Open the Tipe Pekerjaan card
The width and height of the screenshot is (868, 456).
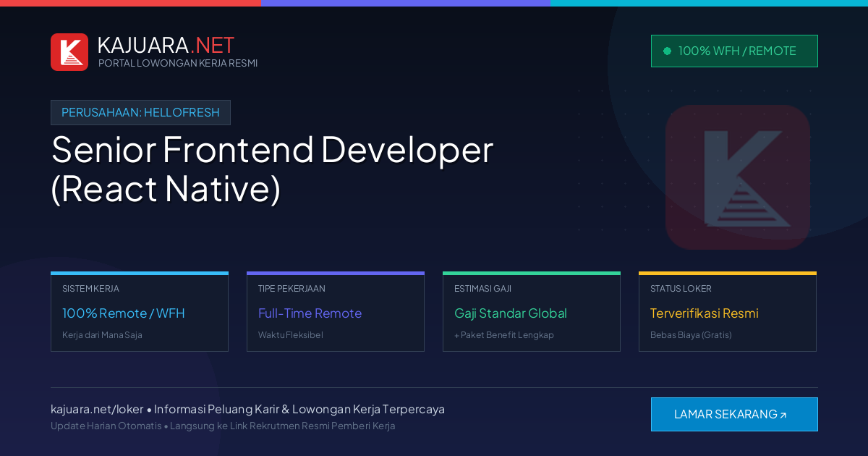(x=336, y=311)
